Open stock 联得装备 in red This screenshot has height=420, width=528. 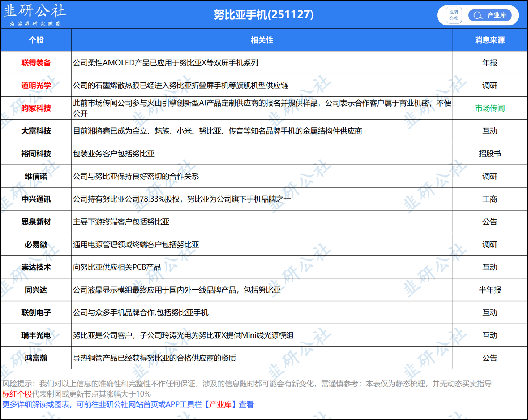coord(36,63)
